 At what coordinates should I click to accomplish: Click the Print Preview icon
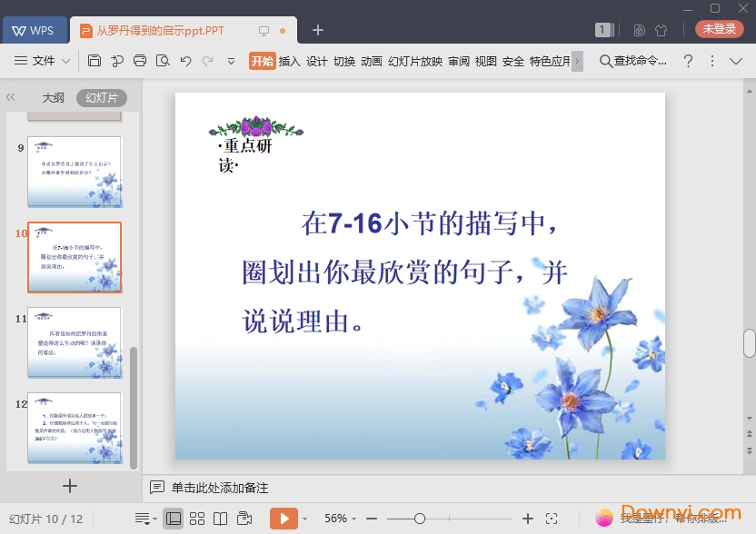pyautogui.click(x=163, y=61)
